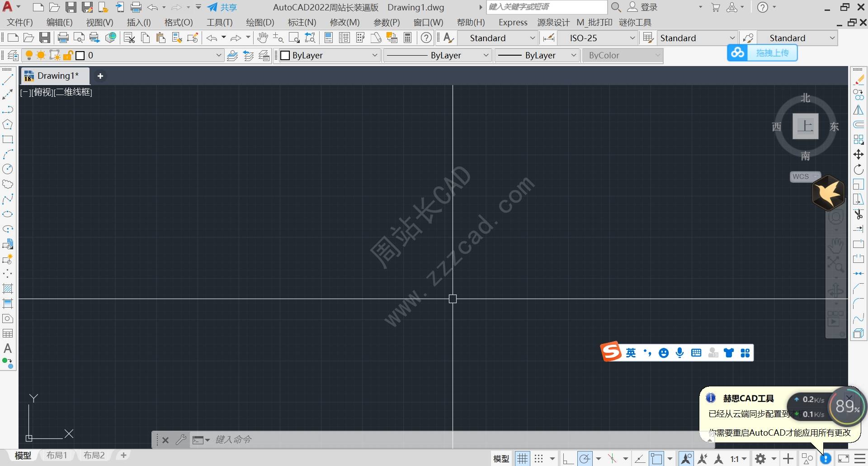
Task: Click the Pan hand icon
Action: pos(262,38)
